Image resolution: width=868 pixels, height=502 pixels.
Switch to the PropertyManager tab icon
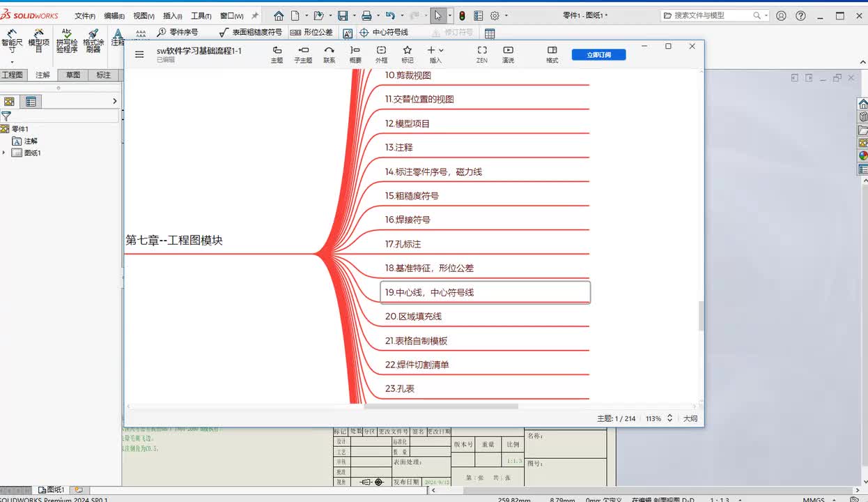[31, 101]
